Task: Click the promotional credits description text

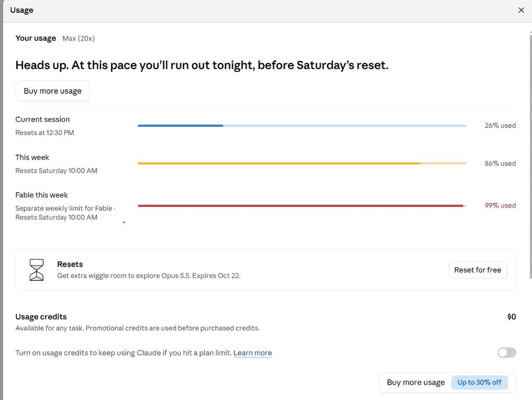Action: [x=137, y=328]
